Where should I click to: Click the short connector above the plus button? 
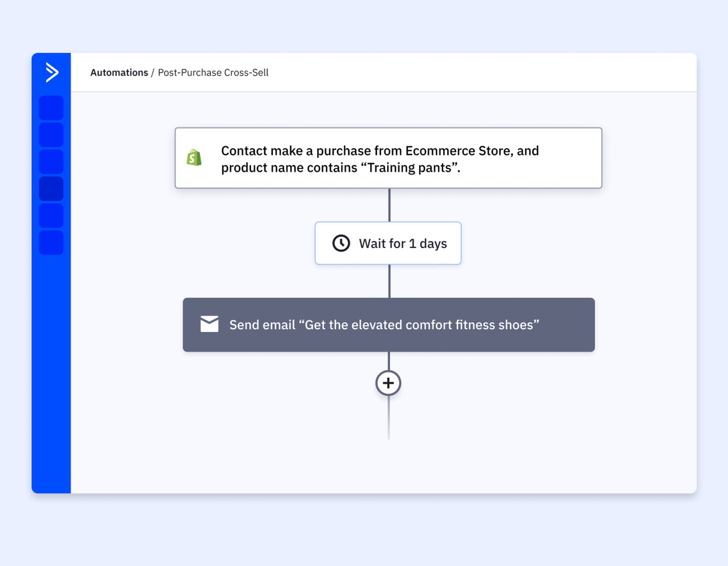[x=389, y=361]
